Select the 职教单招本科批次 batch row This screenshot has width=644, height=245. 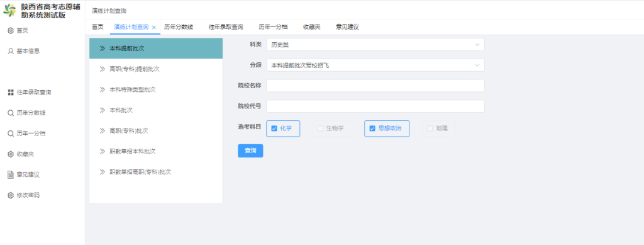click(x=156, y=151)
